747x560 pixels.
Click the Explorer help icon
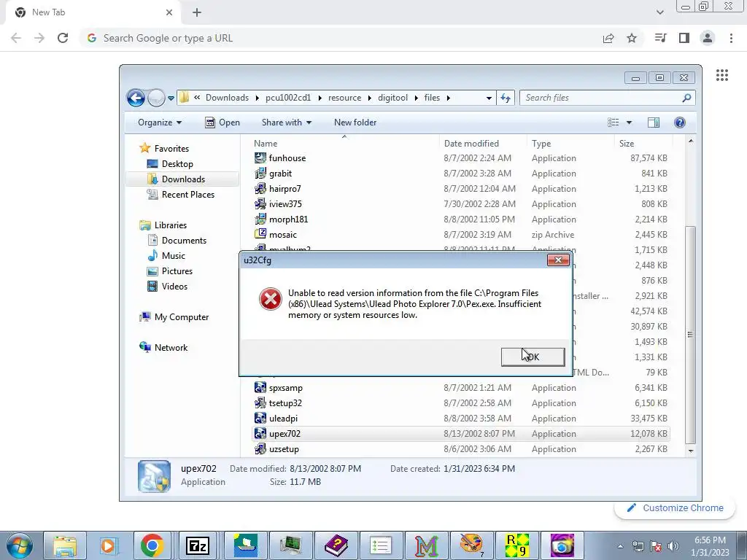point(680,122)
